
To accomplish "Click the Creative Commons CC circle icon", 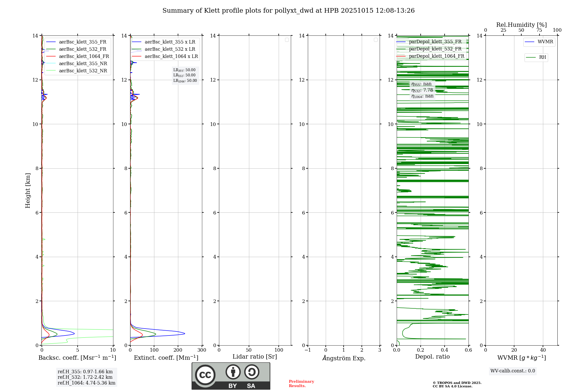I will tap(205, 375).
